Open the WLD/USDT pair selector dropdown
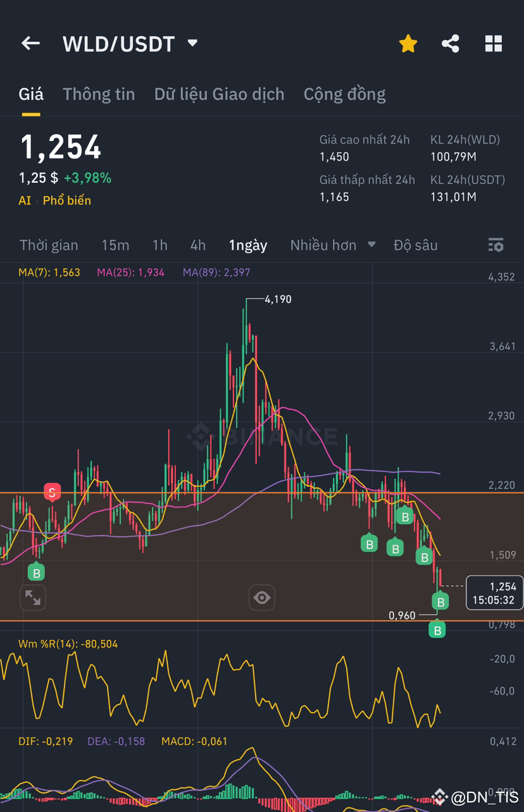Screen dimensions: 524x812 tap(192, 43)
